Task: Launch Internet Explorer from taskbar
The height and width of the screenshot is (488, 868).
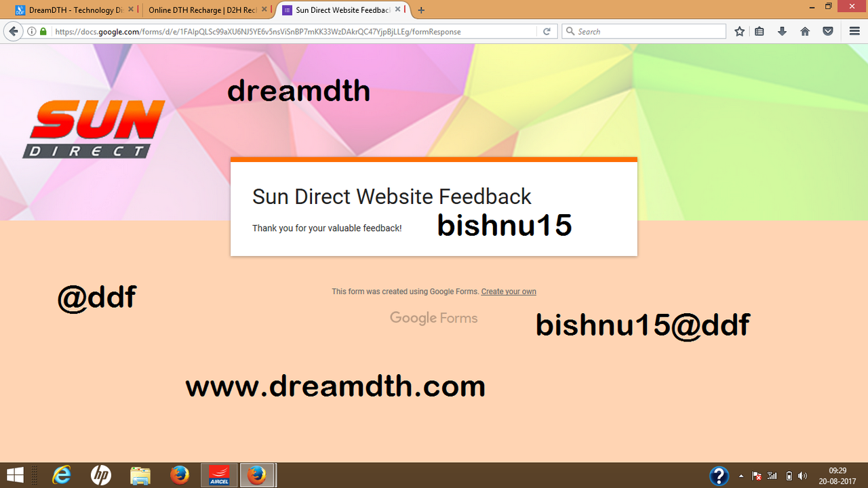Action: (62, 476)
